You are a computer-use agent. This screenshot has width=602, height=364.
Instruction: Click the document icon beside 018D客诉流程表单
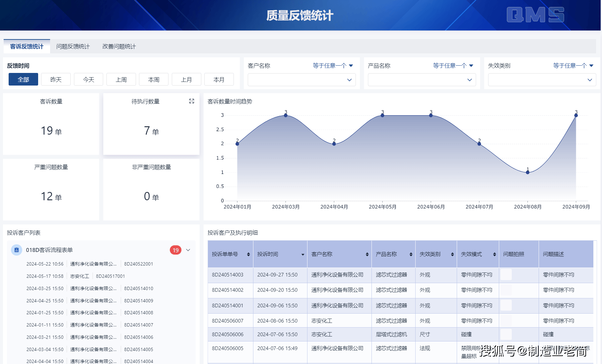[16, 250]
